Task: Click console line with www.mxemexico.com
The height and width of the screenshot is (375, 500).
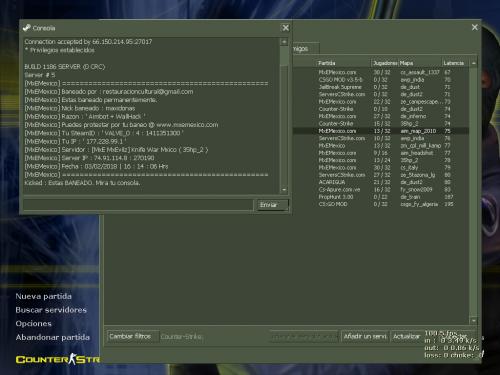Action: tap(121, 125)
